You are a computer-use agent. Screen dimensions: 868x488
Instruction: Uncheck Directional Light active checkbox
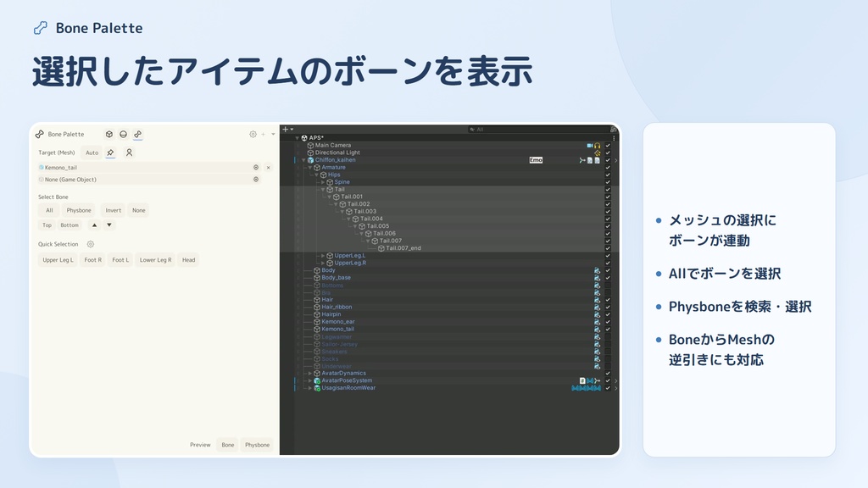point(608,152)
